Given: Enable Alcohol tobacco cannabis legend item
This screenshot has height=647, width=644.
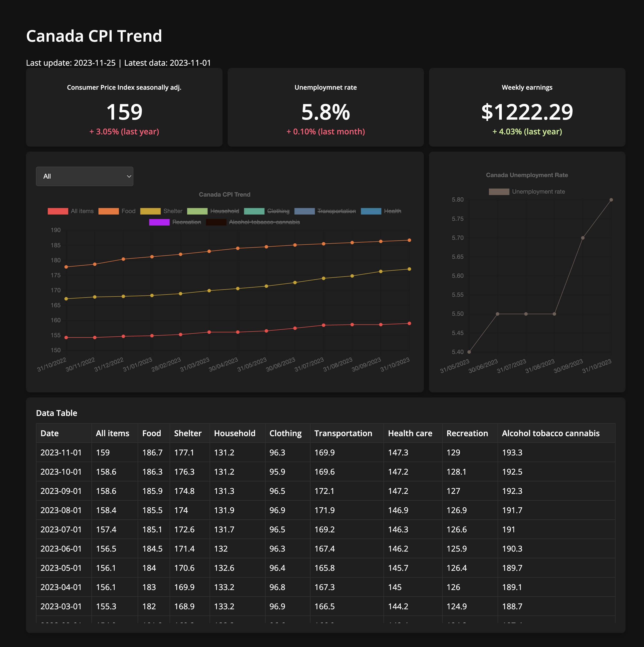Looking at the screenshot, I should pyautogui.click(x=216, y=222).
